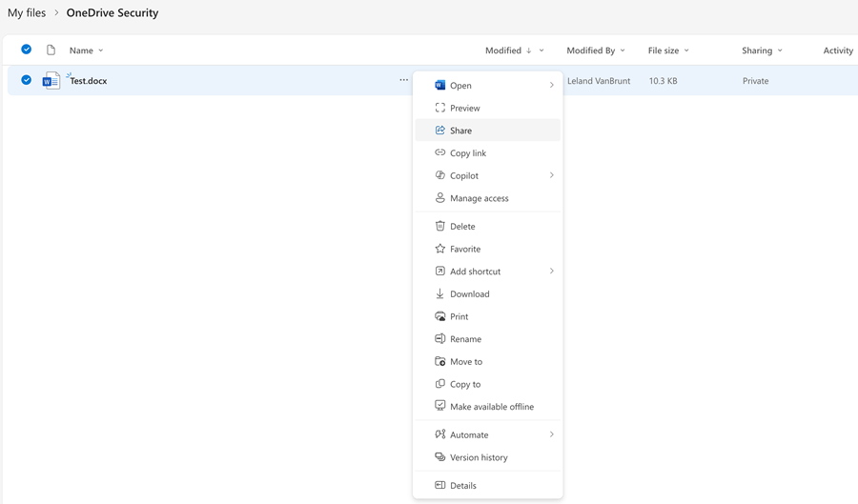Click the Add shortcut icon

click(x=439, y=272)
